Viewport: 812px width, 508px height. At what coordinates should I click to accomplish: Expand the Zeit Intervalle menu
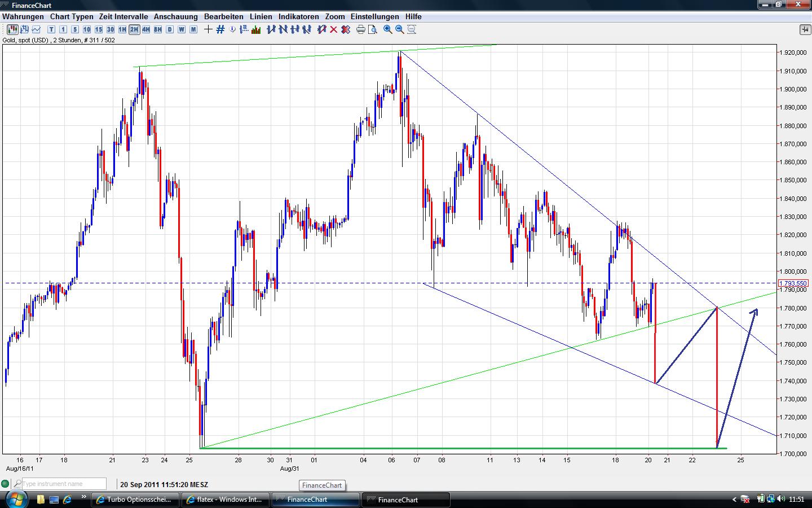pos(123,16)
